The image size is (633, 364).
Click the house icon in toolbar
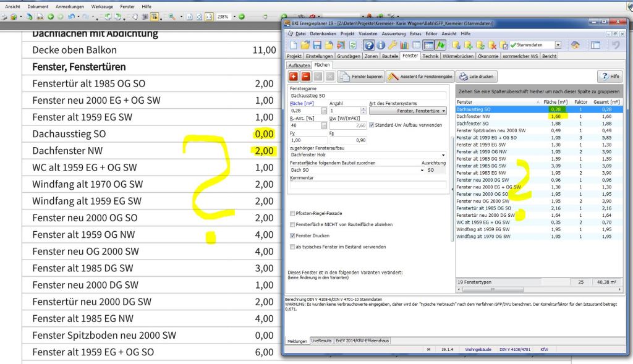(575, 45)
